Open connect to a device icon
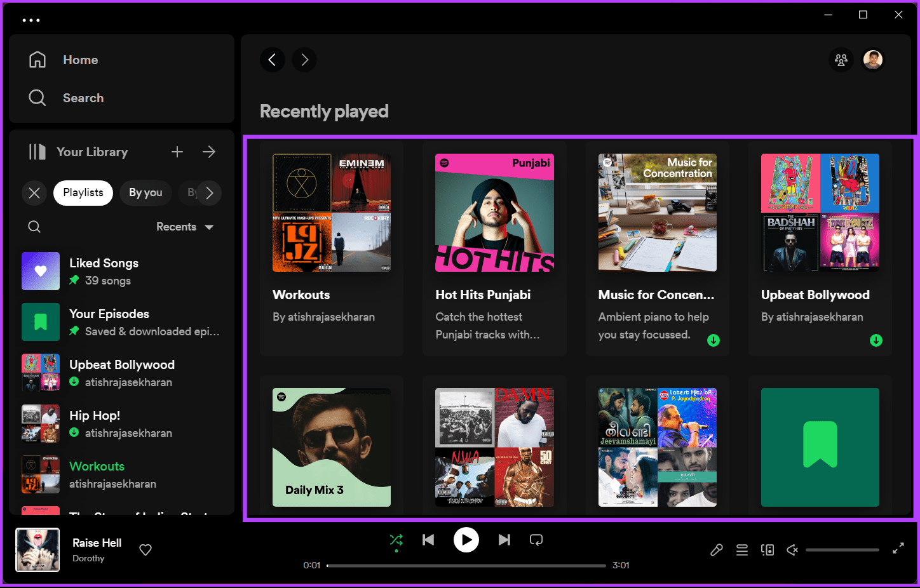The width and height of the screenshot is (920, 588). point(768,550)
